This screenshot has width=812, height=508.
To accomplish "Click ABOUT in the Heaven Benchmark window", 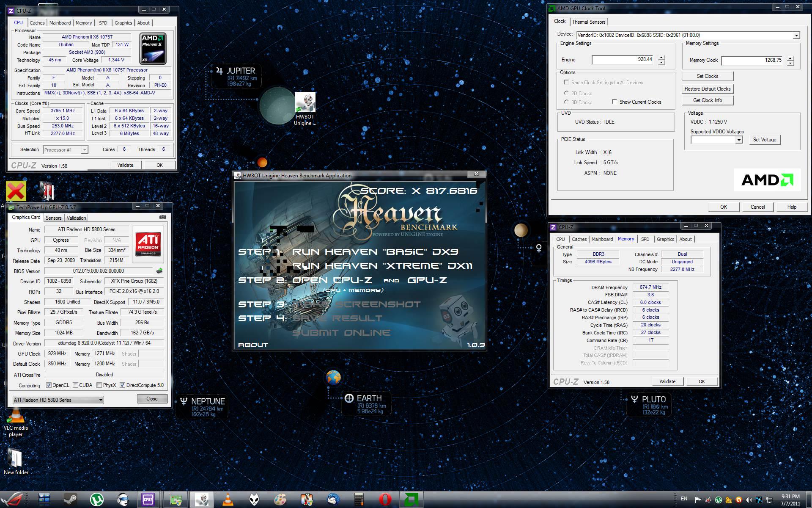I will pyautogui.click(x=253, y=345).
